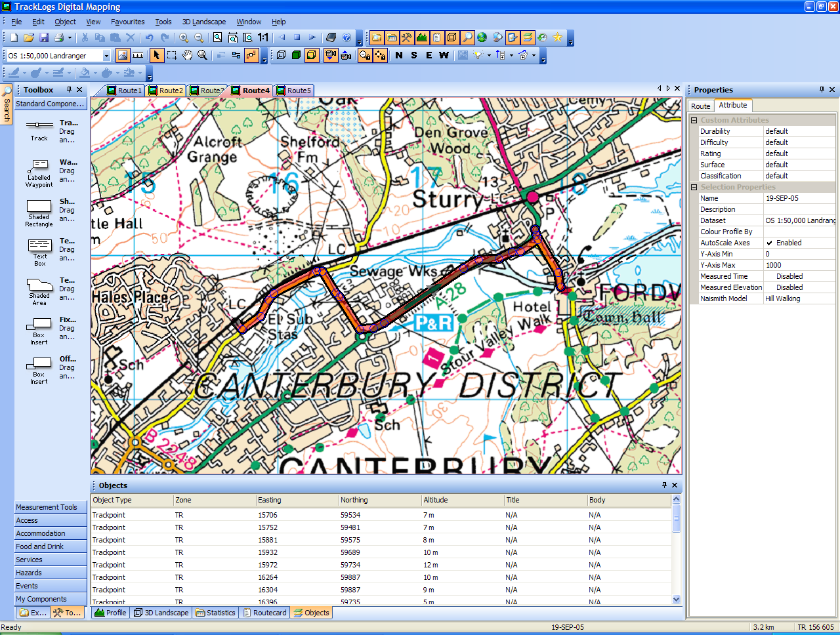840x635 pixels.
Task: Collapse the Selection Properties section
Action: click(694, 188)
